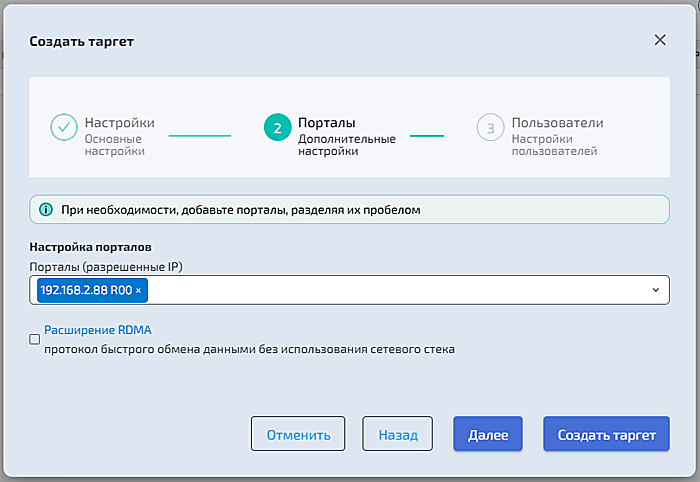Click the Отменить button

tap(298, 434)
